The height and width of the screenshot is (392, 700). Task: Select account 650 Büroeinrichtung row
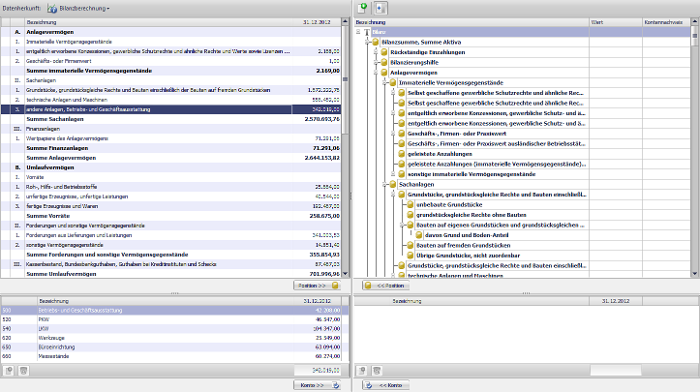171,347
